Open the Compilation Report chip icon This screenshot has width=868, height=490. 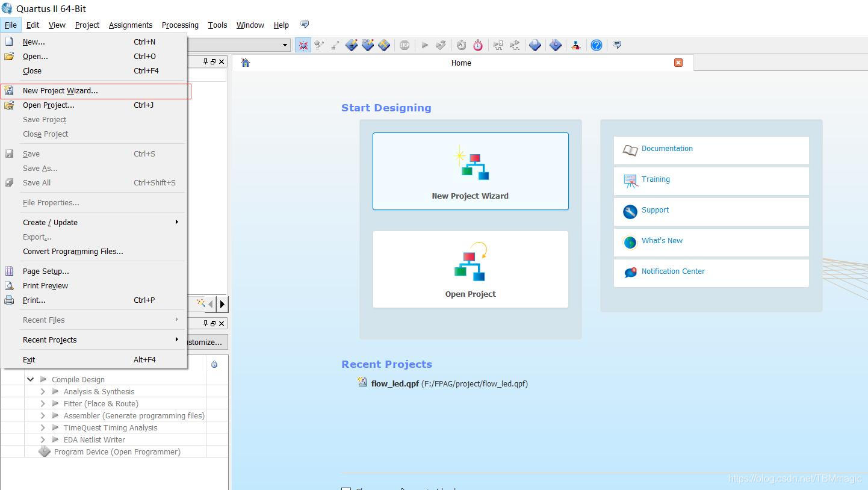point(535,45)
